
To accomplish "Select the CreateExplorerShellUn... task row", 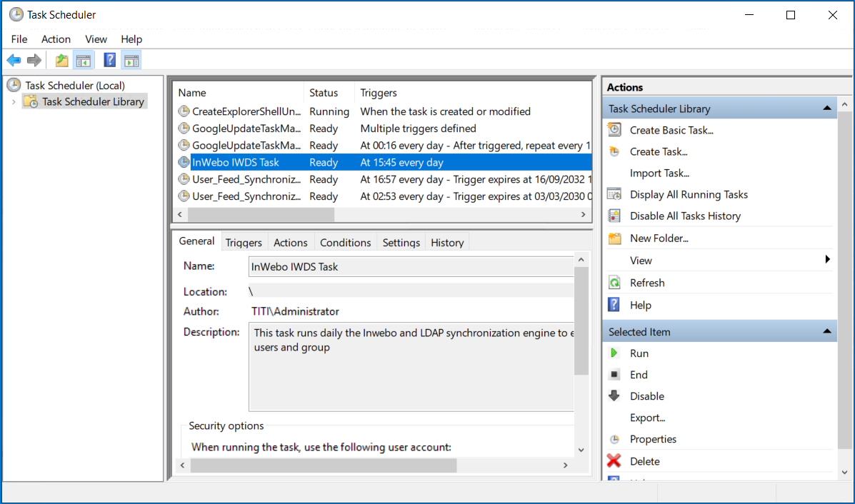I will [x=247, y=111].
